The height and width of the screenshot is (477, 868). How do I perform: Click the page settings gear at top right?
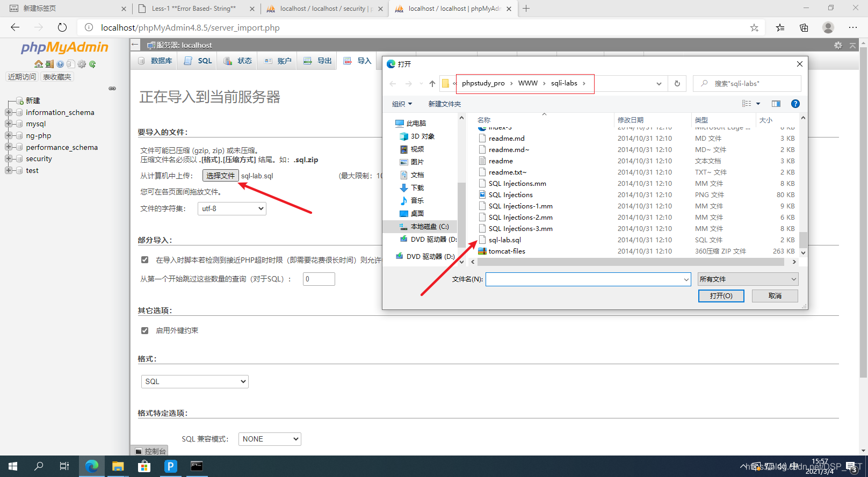838,45
